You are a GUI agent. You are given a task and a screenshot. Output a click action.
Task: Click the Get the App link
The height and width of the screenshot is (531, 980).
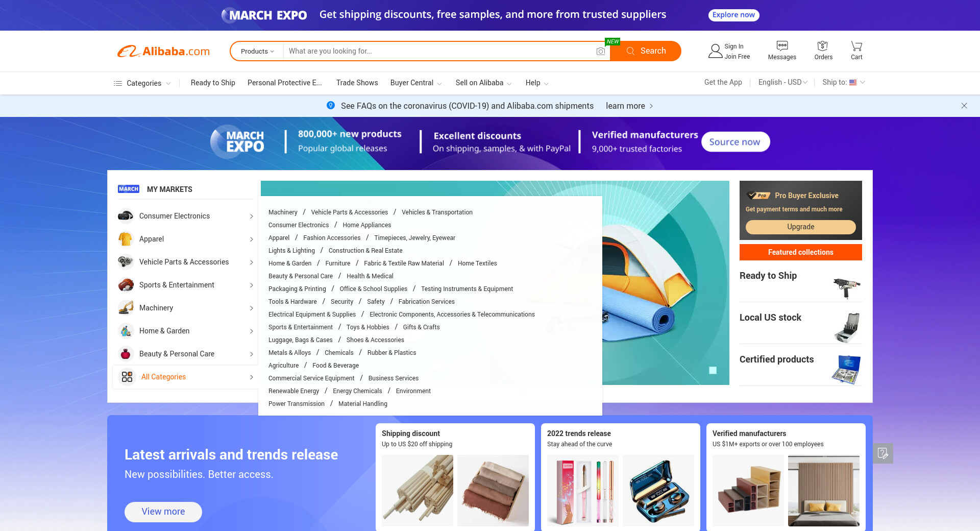pos(723,82)
